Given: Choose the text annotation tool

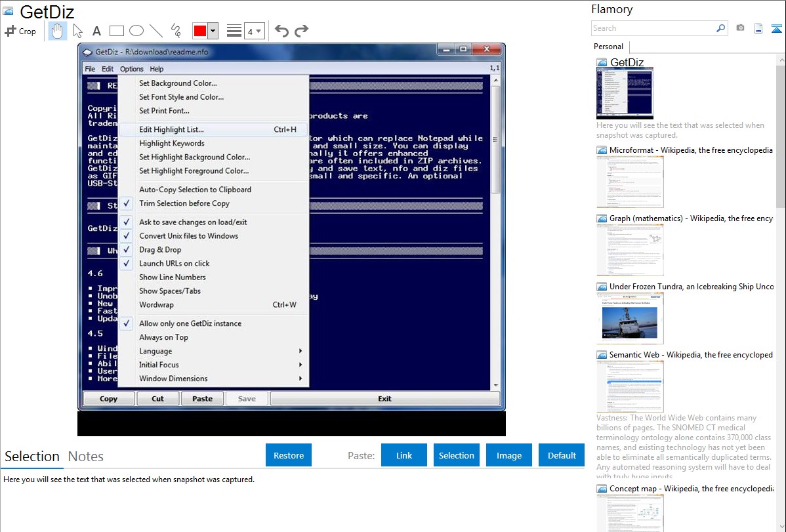Looking at the screenshot, I should [x=96, y=31].
